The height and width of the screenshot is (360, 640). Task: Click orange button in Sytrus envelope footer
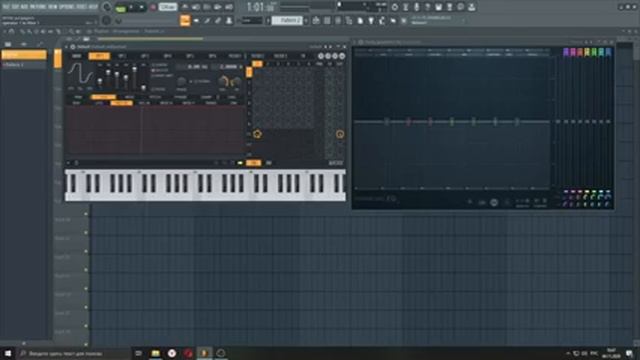tap(253, 163)
